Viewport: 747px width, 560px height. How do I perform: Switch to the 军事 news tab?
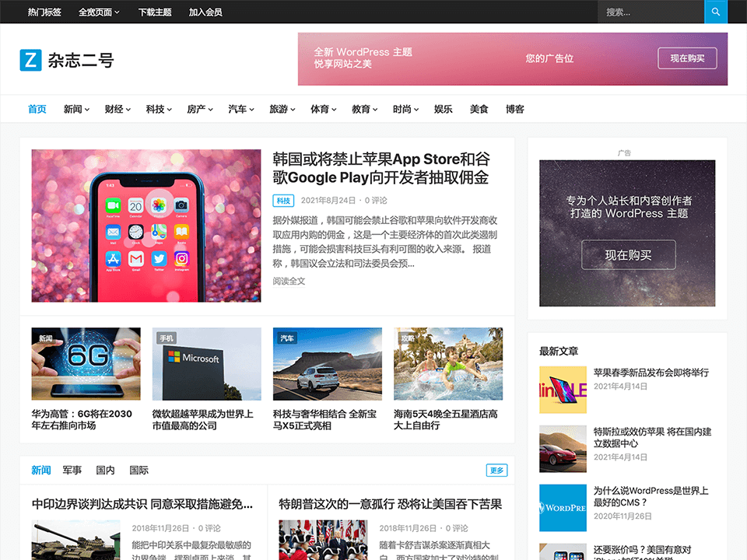72,471
